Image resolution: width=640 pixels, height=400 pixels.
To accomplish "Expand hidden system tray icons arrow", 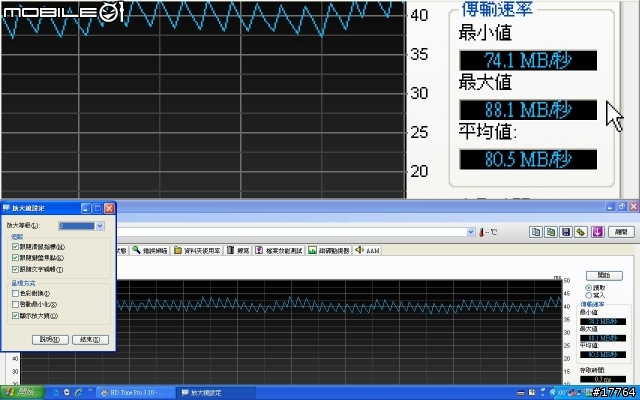I will point(553,393).
